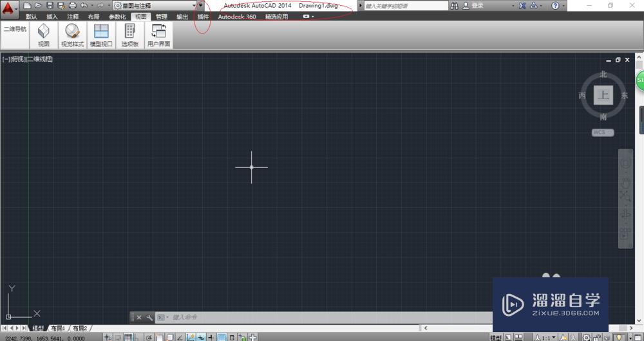
Task: Select the 模型 layout tab
Action: 38,328
